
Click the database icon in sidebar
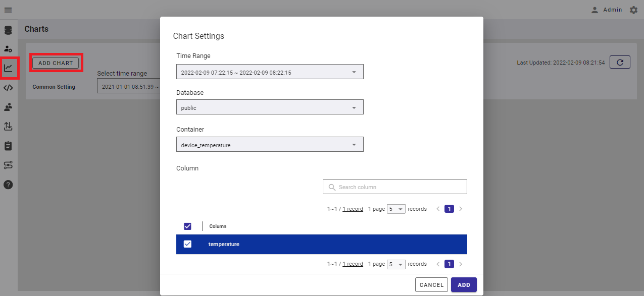tap(8, 30)
